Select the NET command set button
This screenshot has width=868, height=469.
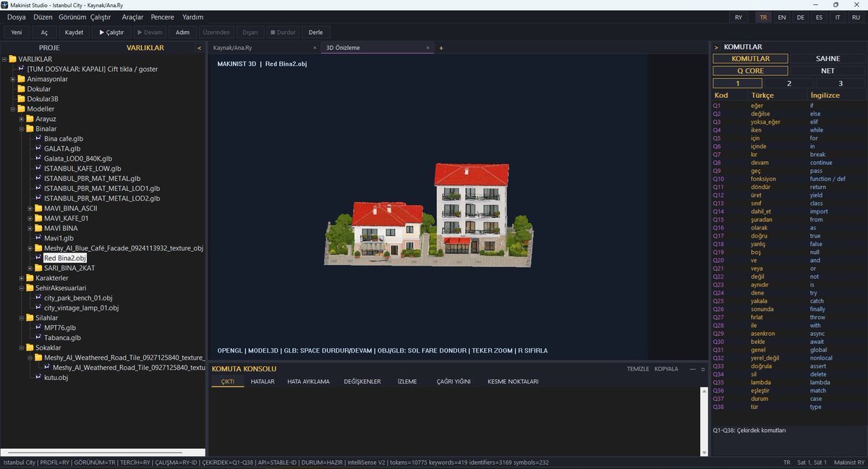coord(827,71)
